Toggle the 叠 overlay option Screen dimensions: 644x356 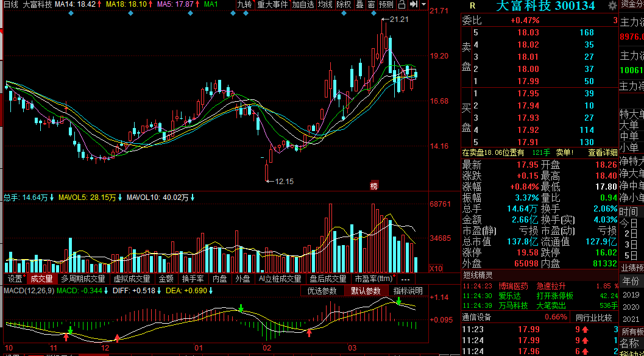click(360, 4)
